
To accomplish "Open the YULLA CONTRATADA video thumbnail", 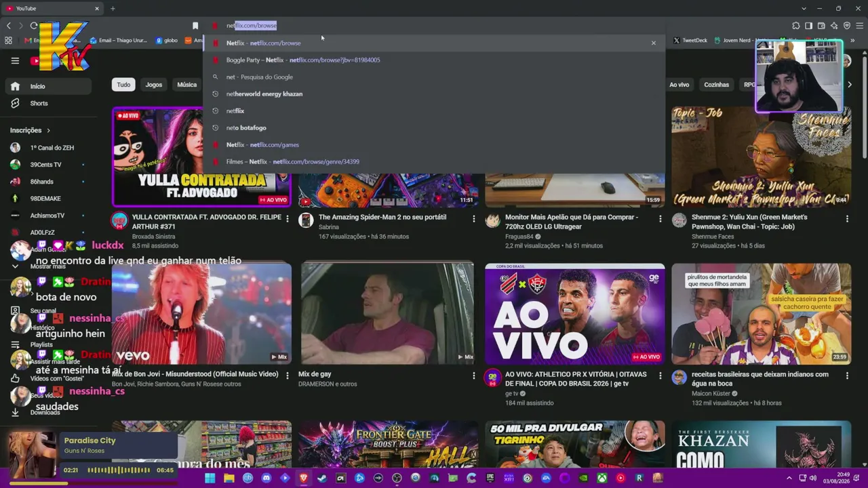I will point(201,157).
